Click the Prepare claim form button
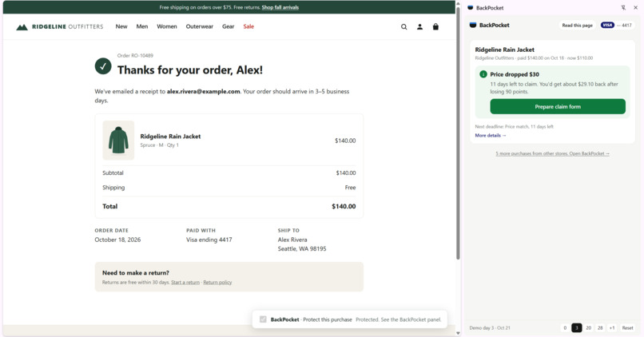This screenshot has width=644, height=337. coord(558,107)
